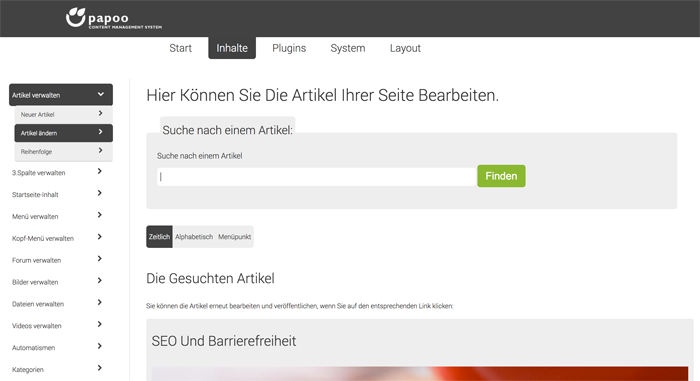Viewport: 700px width, 381px height.
Task: Click the papoo logo
Action: (x=114, y=18)
